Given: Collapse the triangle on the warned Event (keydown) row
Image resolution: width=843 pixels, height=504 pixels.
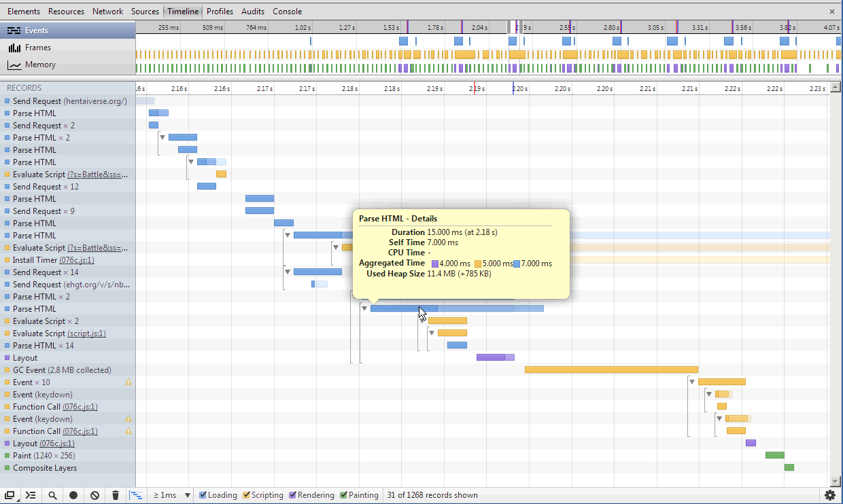Looking at the screenshot, I should pos(719,418).
